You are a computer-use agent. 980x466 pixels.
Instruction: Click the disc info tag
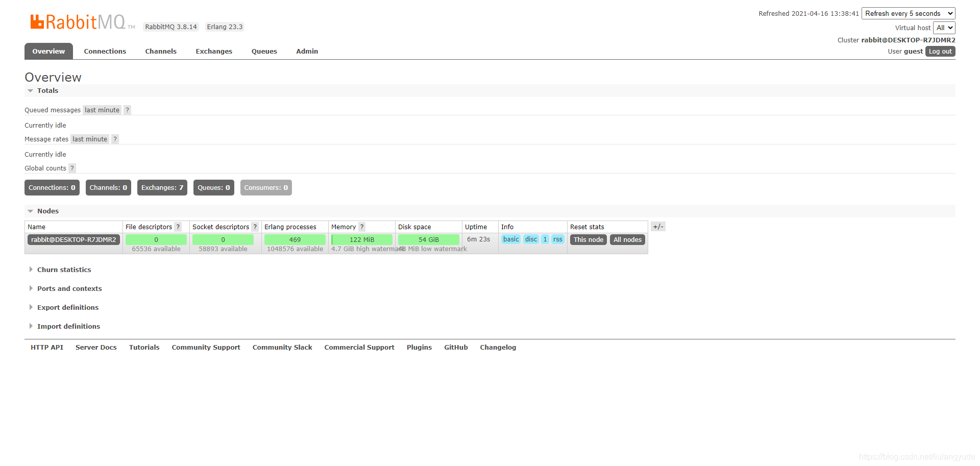pyautogui.click(x=531, y=239)
